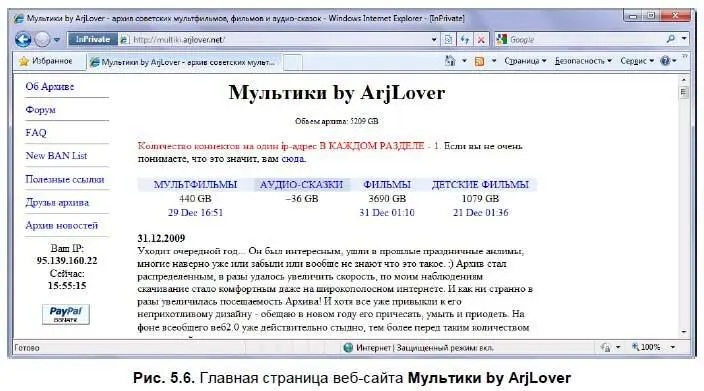The image size is (704, 391).
Task: Open the Архив новостей link
Action: point(62,225)
